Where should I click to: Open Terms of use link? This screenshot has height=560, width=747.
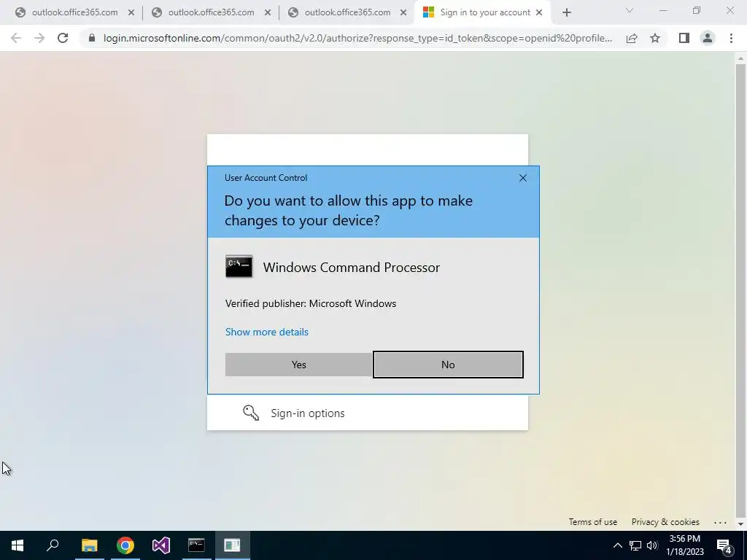coord(592,522)
